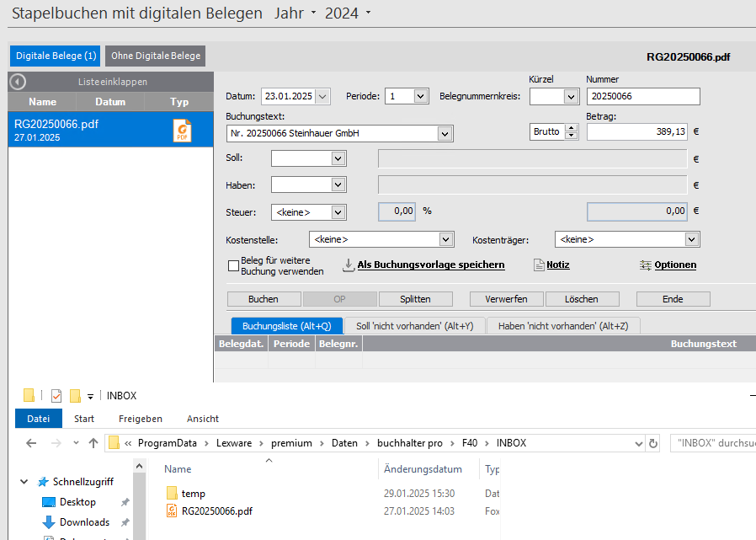
Task: Open the Start ribbon tab in Explorer
Action: (84, 419)
